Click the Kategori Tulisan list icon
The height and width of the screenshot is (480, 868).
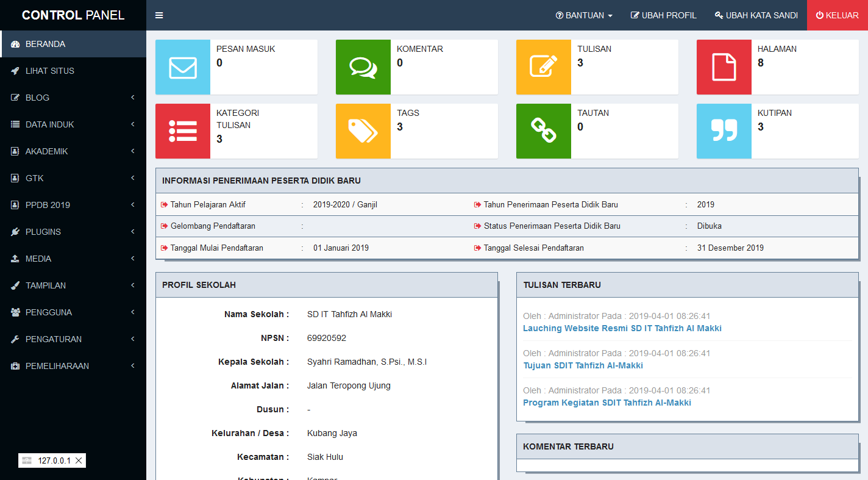183,131
